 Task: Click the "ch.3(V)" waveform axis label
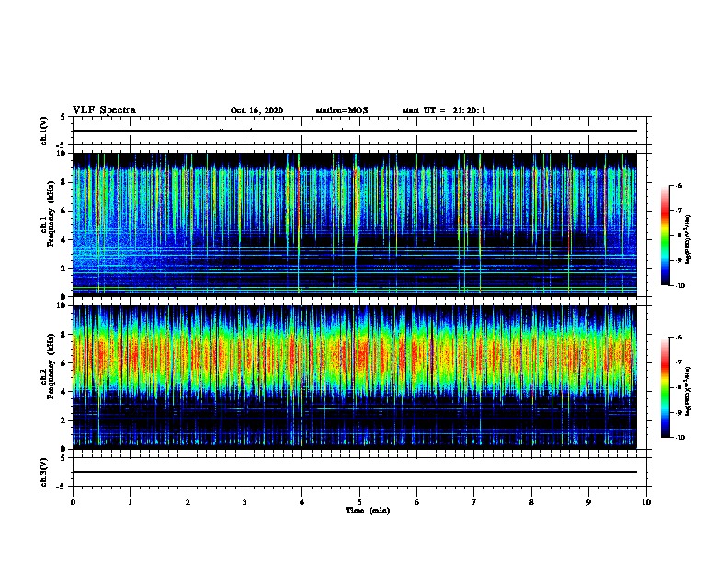pos(43,472)
